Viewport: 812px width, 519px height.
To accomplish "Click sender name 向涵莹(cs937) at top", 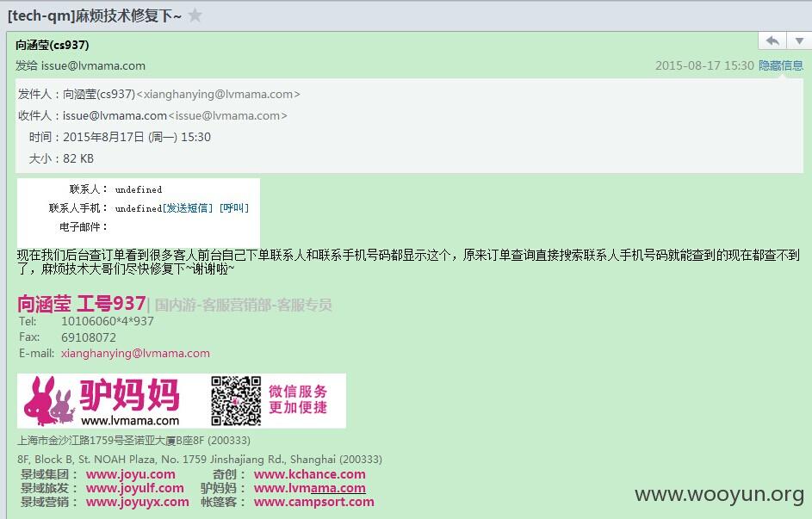I will point(53,45).
